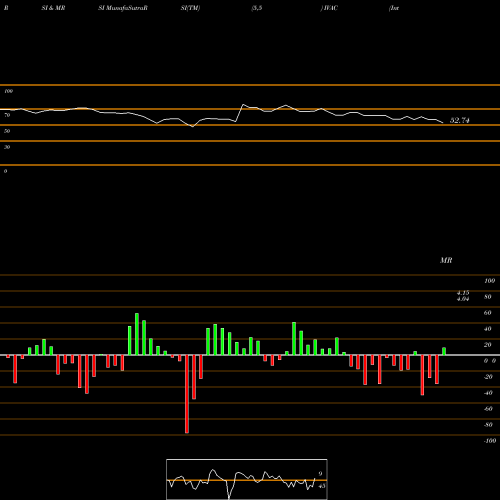Open the mini oscillator thumbnail chart
The image size is (500, 500).
click(247, 479)
